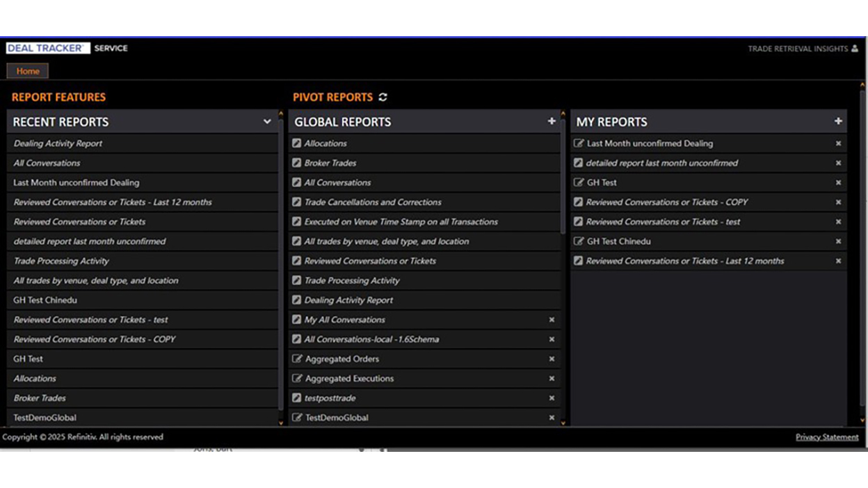Viewport: 868px width, 488px height.
Task: Open Trade Cancellations and Corrections report
Action: (373, 202)
